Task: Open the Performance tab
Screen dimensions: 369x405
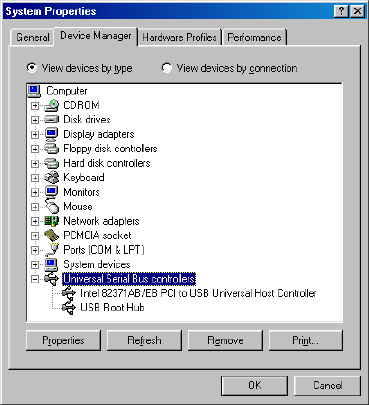Action: point(254,37)
